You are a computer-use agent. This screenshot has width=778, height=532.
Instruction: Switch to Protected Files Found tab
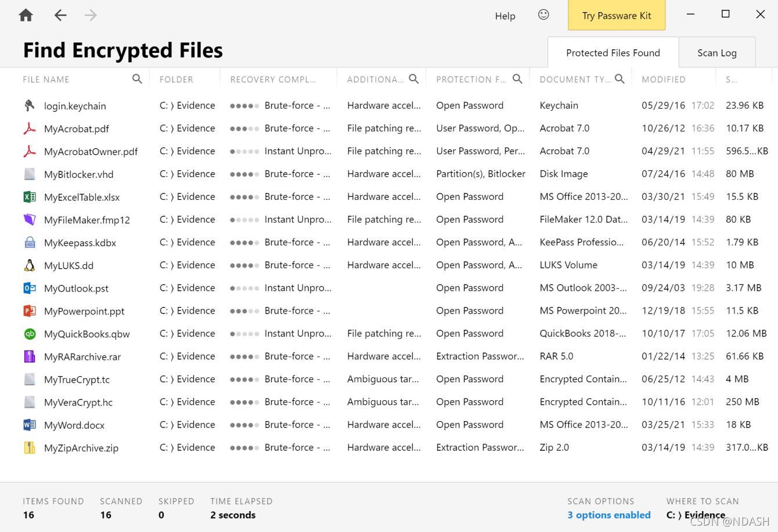coord(613,53)
